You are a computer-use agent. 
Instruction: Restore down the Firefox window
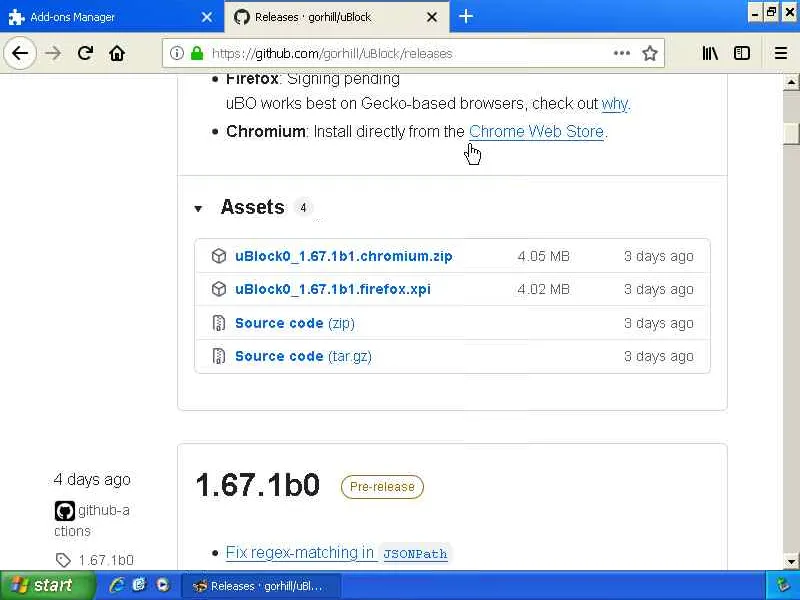(x=772, y=12)
